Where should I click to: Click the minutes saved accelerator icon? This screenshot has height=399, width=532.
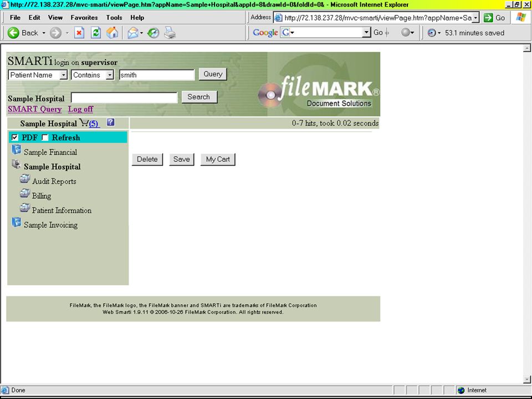[432, 33]
